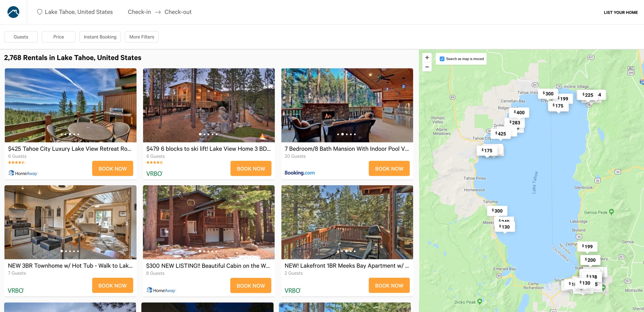
Task: Zoom out on the map with the minus icon
Action: pyautogui.click(x=427, y=67)
